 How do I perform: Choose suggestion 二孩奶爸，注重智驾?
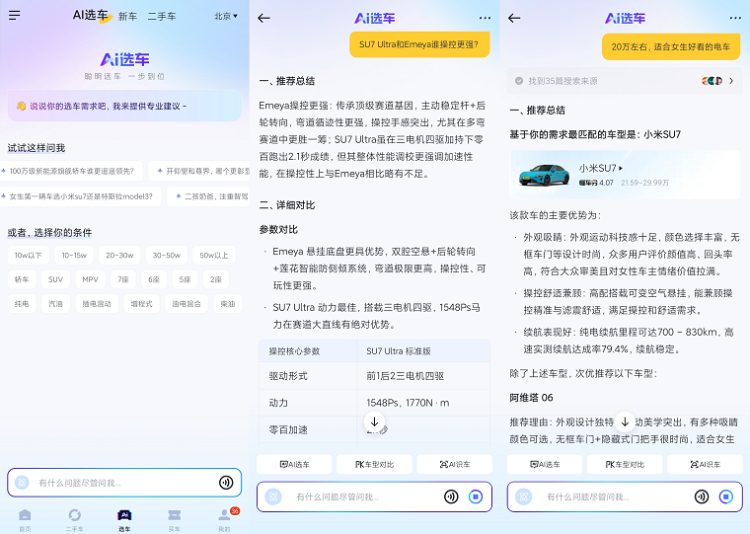pos(209,196)
